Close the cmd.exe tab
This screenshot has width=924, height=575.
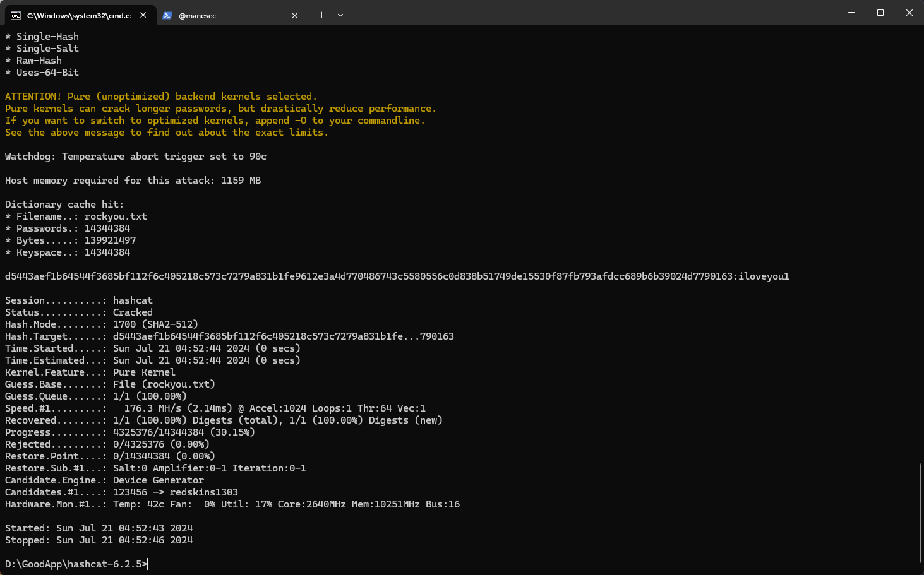pyautogui.click(x=143, y=15)
